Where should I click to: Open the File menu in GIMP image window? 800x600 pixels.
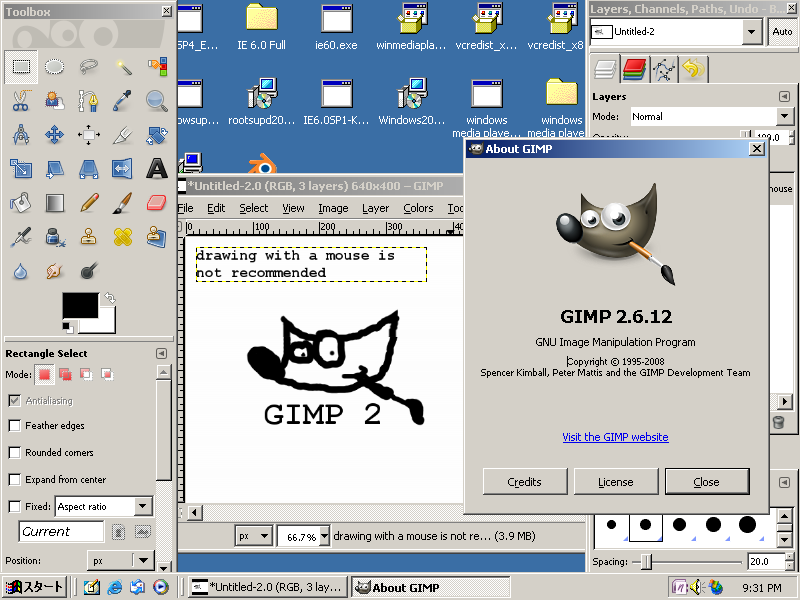(x=185, y=208)
